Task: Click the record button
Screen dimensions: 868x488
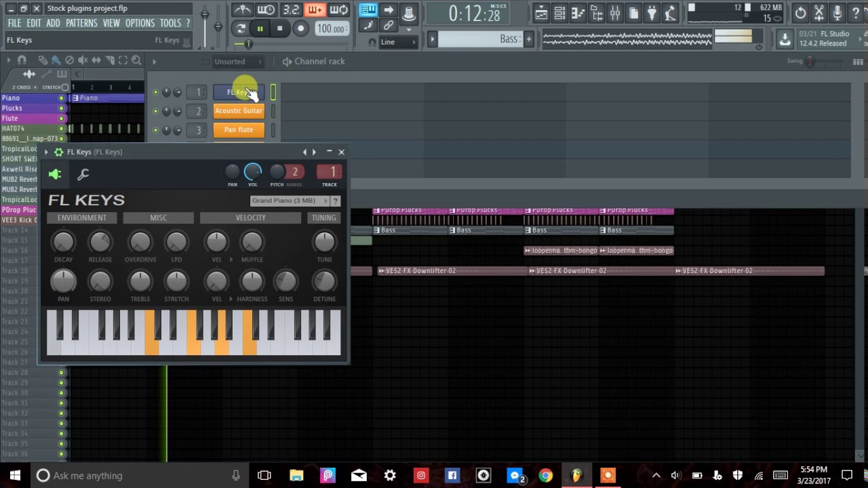Action: (x=300, y=28)
